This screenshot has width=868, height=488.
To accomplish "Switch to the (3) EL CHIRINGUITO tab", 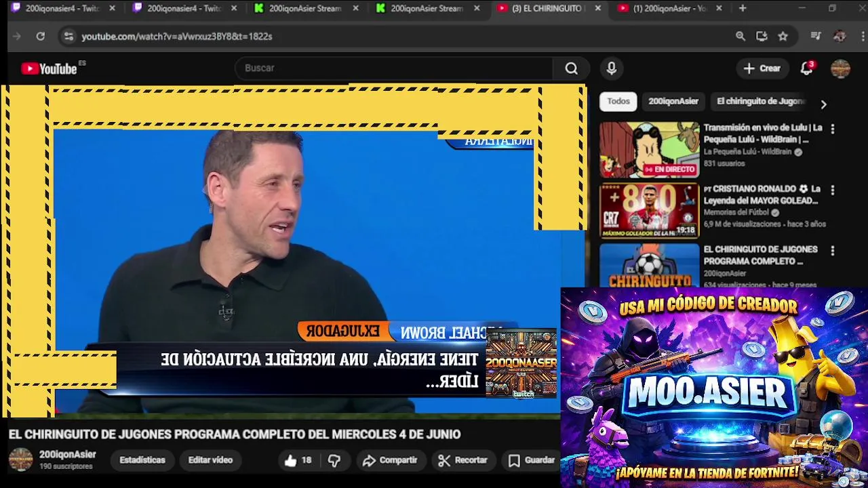I will coord(547,8).
